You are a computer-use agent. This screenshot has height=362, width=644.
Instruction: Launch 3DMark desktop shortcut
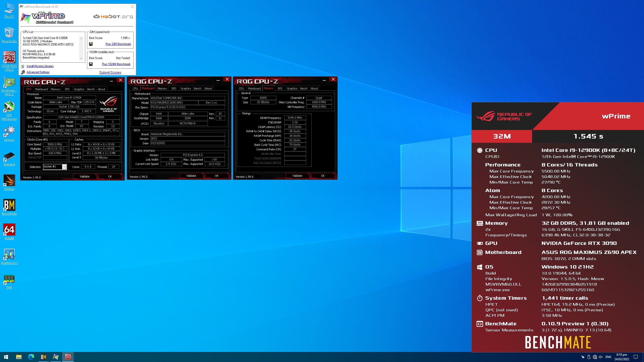tap(9, 183)
